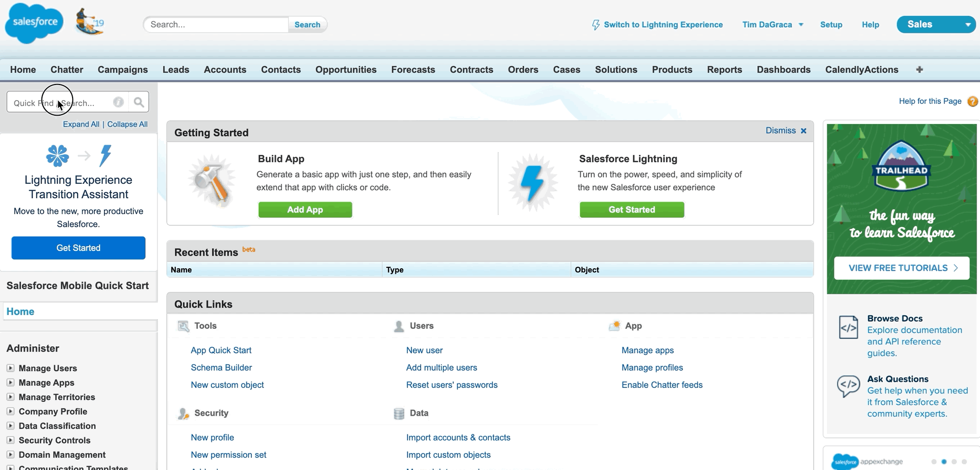Click the plus icon to add a tab
Viewport: 980px width, 470px height.
coord(919,69)
